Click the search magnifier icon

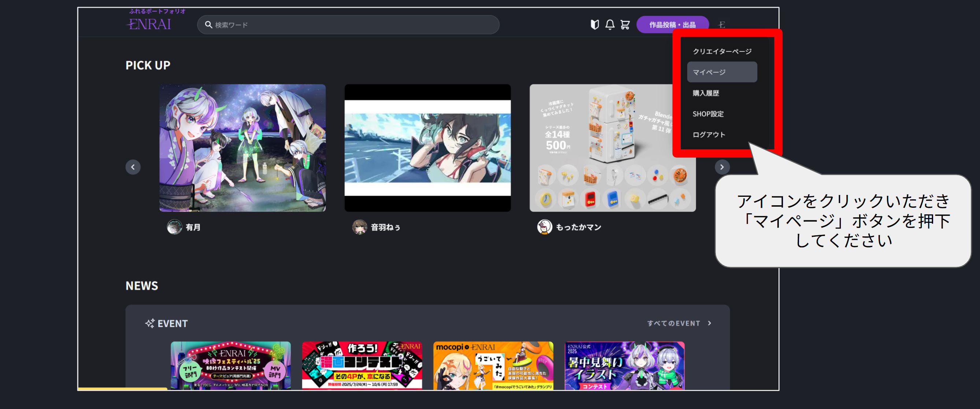(x=208, y=25)
